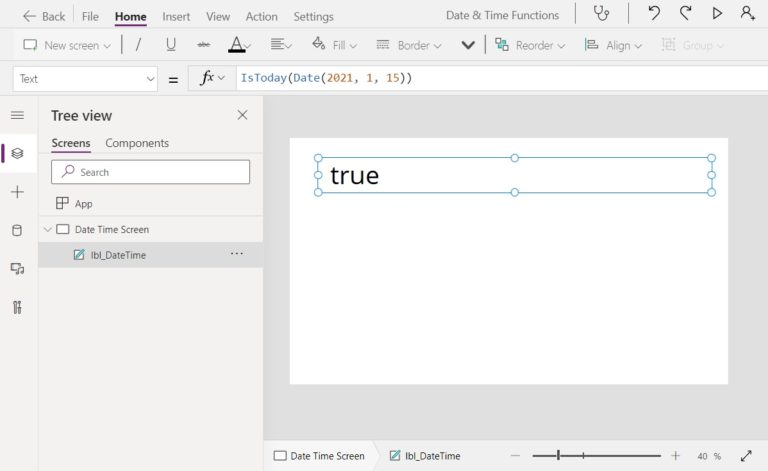This screenshot has height=471, width=768.
Task: Click the Back button
Action: click(x=44, y=17)
